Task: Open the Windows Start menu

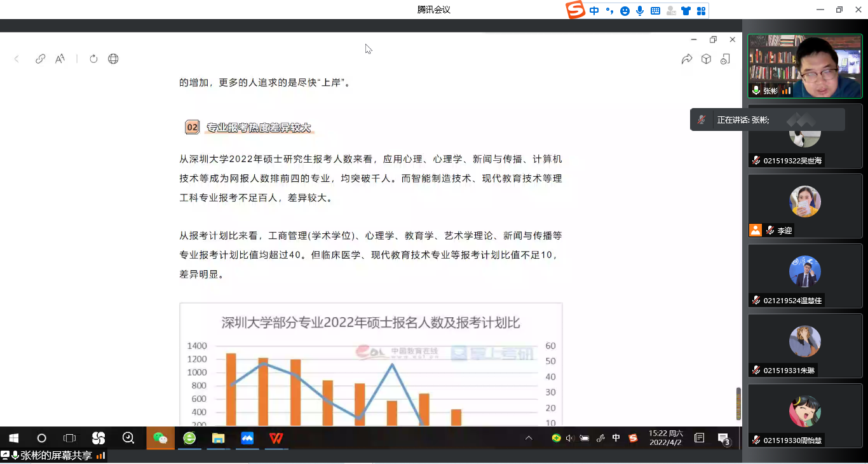Action: click(x=13, y=438)
